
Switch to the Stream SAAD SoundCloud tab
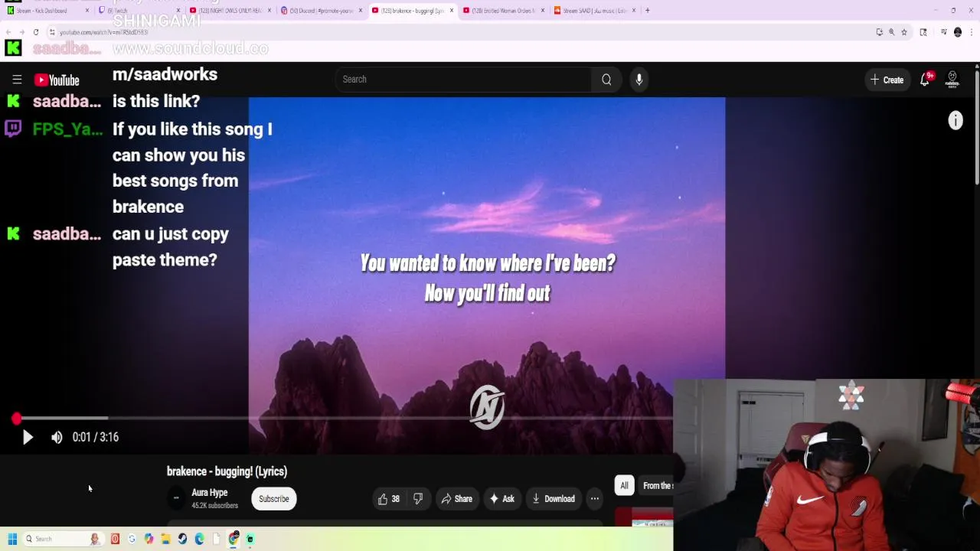[595, 11]
